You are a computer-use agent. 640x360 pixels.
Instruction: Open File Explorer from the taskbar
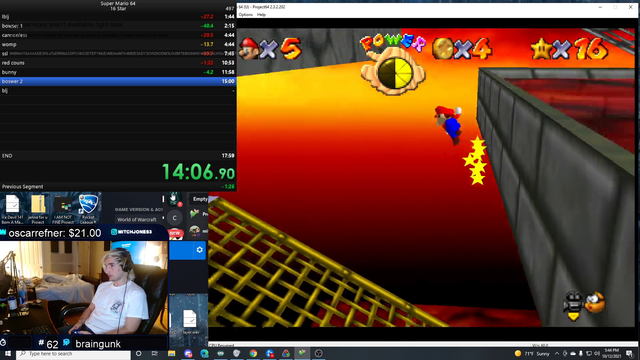[171, 353]
